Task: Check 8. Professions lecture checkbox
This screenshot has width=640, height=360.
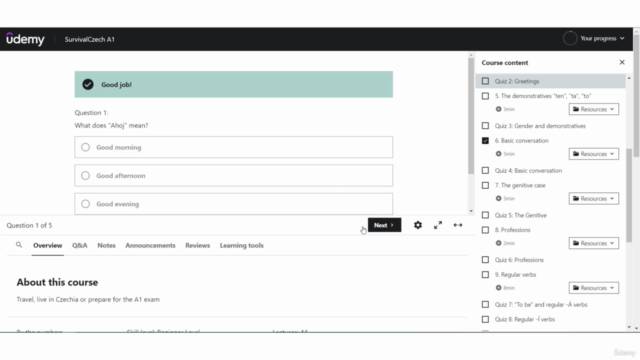Action: coord(485,230)
